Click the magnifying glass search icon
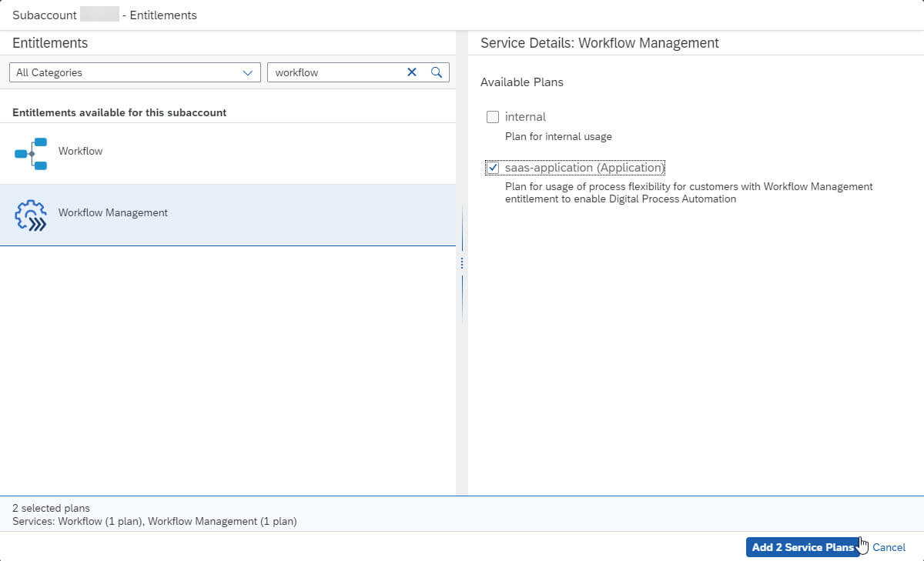Viewport: 924px width, 561px height. tap(437, 72)
